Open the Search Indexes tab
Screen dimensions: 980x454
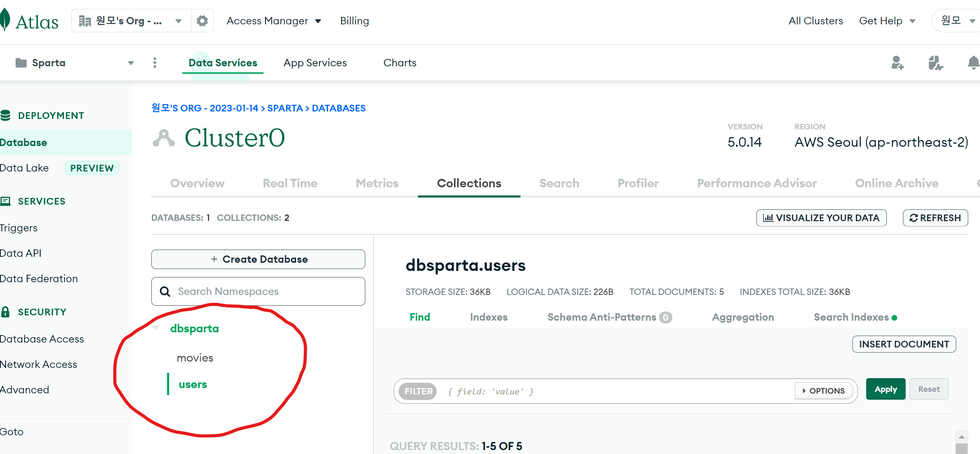[855, 317]
